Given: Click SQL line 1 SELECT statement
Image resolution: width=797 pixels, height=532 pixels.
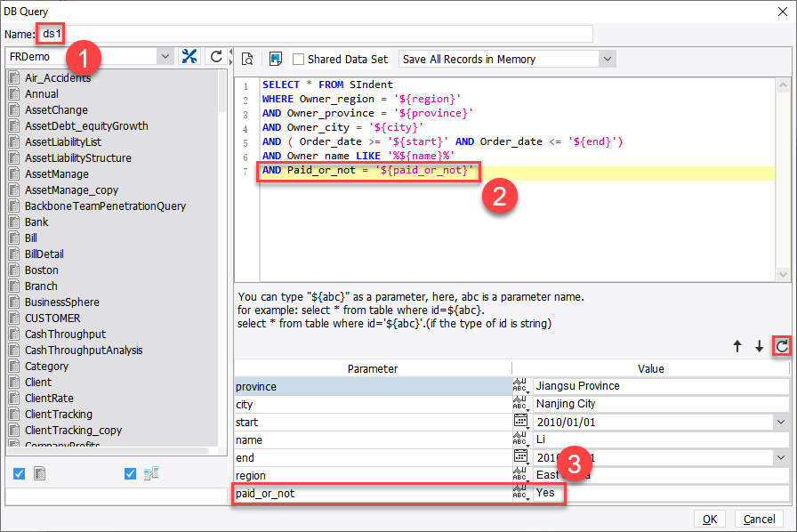Looking at the screenshot, I should pos(327,85).
